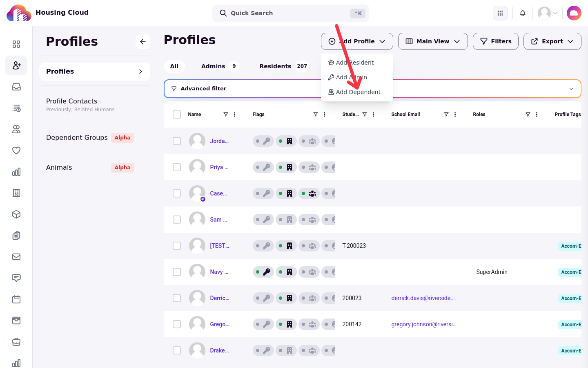Collapse the Profiles side panel with back arrow
The image size is (588, 368).
(143, 42)
